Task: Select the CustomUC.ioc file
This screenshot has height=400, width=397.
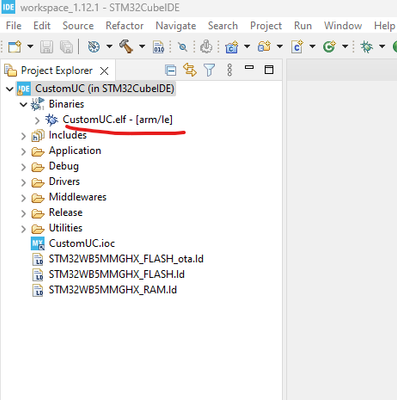Action: point(82,243)
